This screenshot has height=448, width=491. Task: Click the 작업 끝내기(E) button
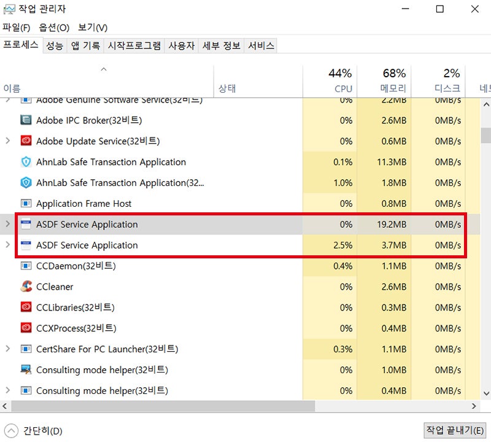click(x=455, y=430)
